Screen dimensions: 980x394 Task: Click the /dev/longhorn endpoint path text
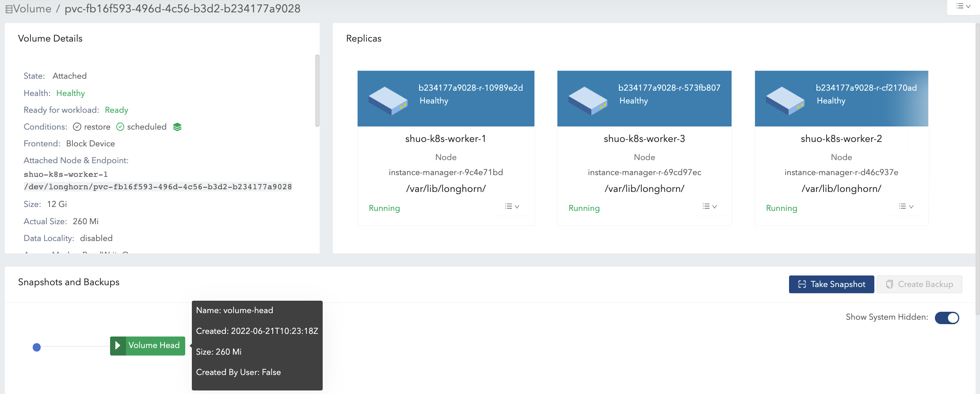coord(158,187)
